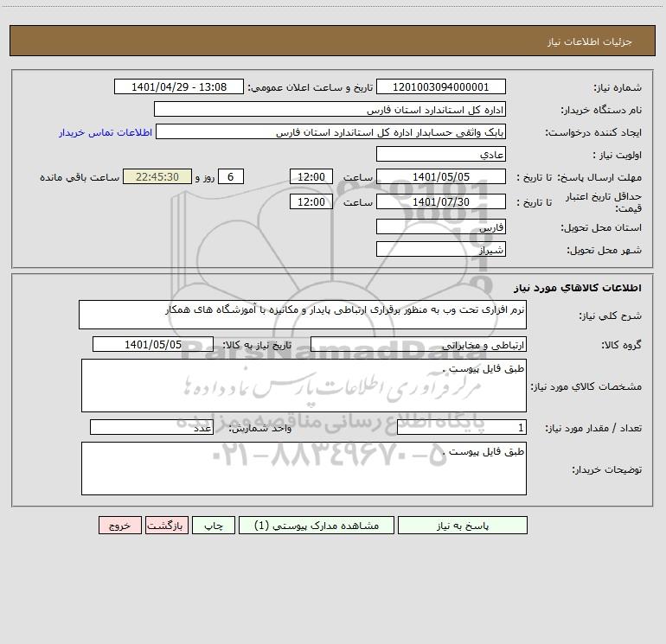666x644 pixels.
Task: Click delivery city field شیراز
Action: (441, 249)
